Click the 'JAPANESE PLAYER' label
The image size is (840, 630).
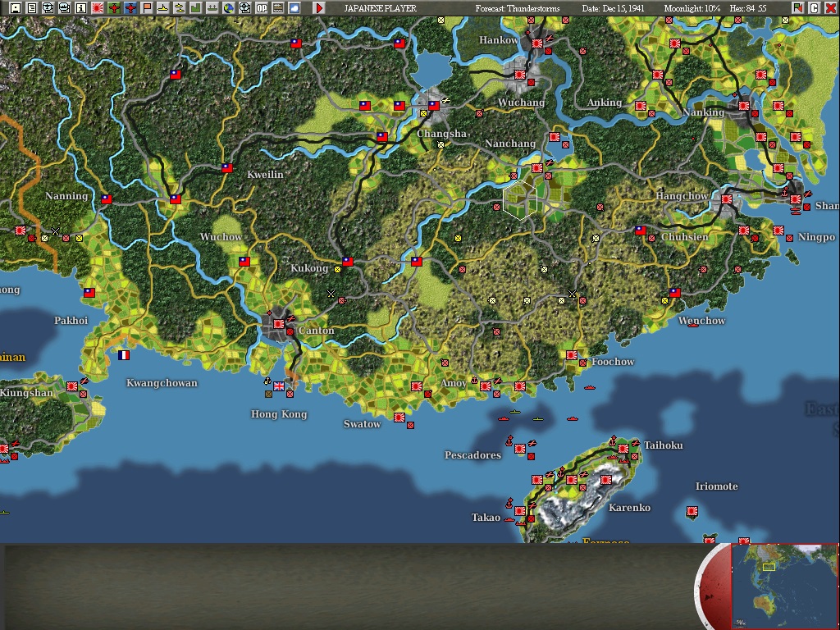381,8
